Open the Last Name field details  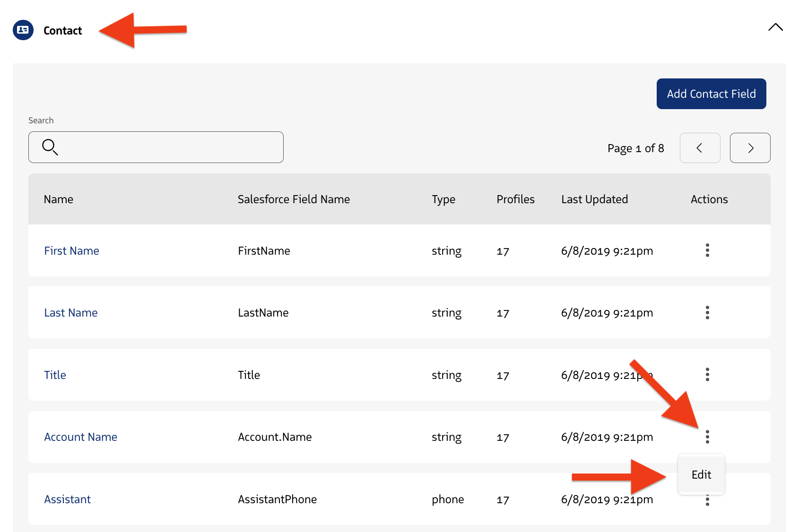pos(70,312)
